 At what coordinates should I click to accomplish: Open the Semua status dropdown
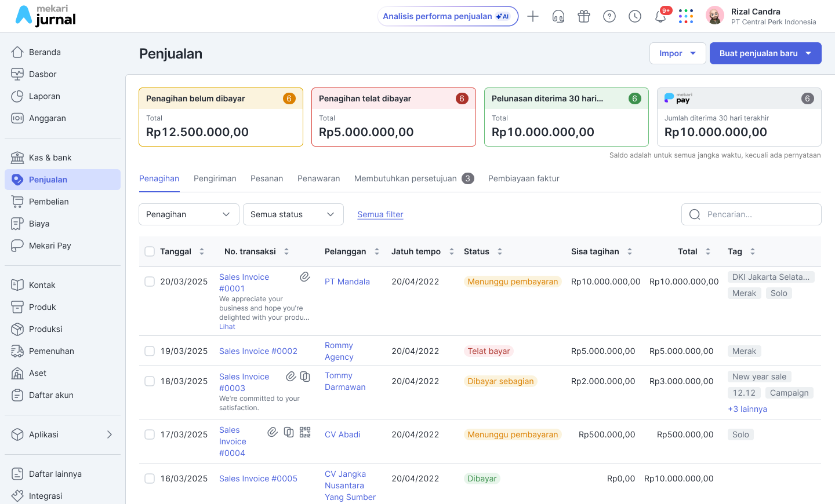tap(293, 214)
